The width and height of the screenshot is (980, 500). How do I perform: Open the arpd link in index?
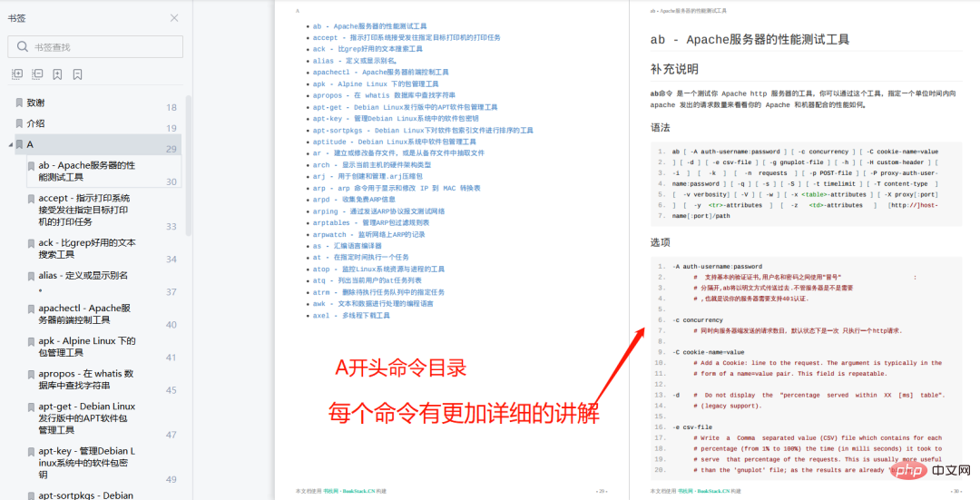[355, 200]
